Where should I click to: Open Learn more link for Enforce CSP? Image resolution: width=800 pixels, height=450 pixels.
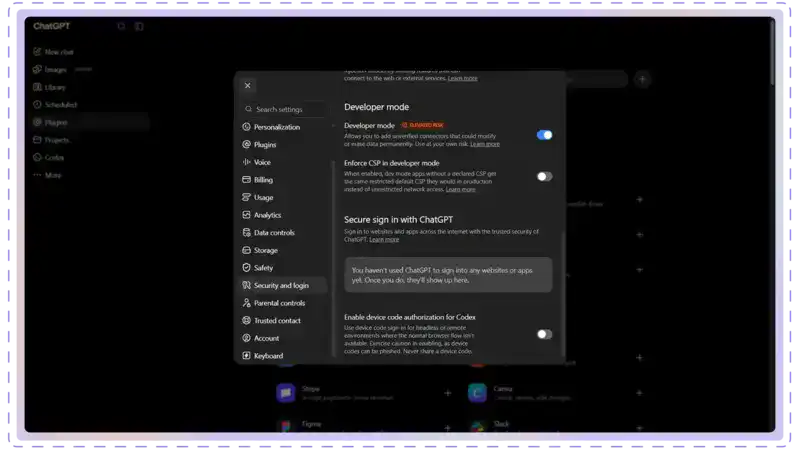point(460,189)
